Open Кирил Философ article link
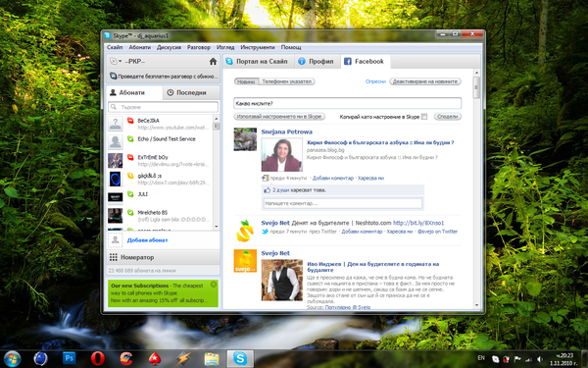 [380, 142]
